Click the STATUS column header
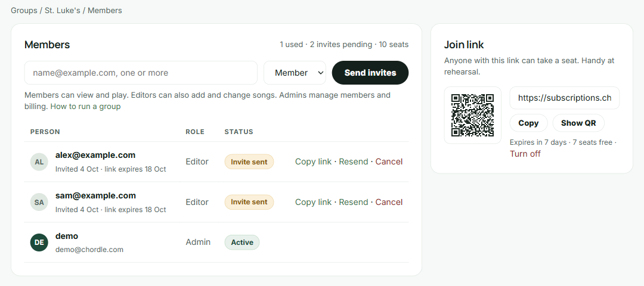Image resolution: width=644 pixels, height=286 pixels. 239,132
